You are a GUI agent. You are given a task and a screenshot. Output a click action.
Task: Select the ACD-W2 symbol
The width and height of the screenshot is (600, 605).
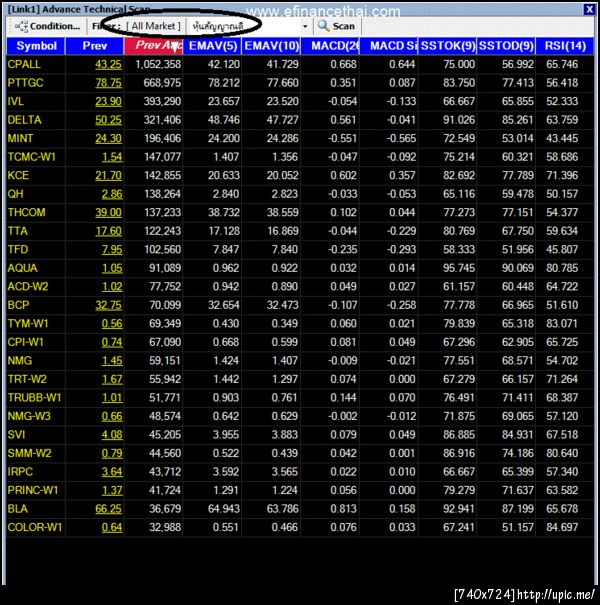pos(28,287)
